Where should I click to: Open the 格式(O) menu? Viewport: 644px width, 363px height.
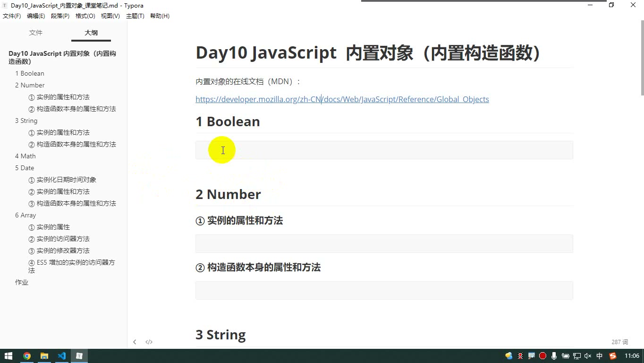(x=85, y=16)
